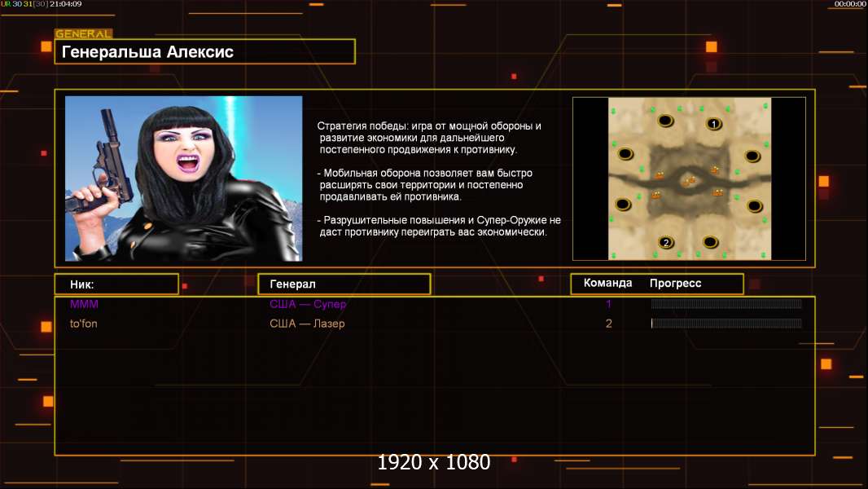Click the Генеральша Алексис title box

coord(205,51)
